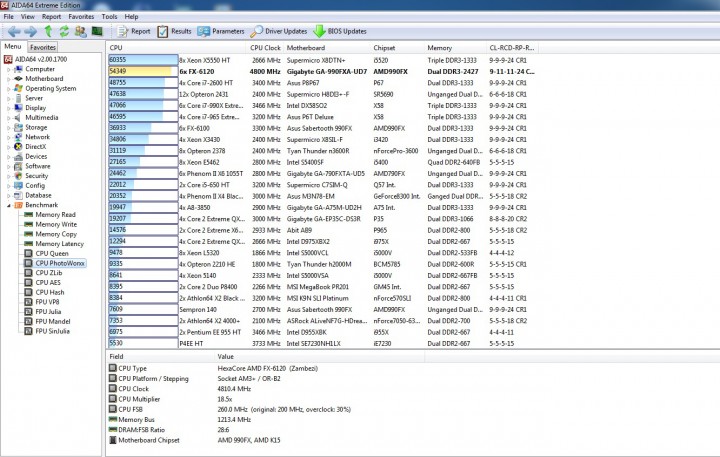Click the users toolbar icon
The width and height of the screenshot is (720, 457).
click(x=80, y=31)
